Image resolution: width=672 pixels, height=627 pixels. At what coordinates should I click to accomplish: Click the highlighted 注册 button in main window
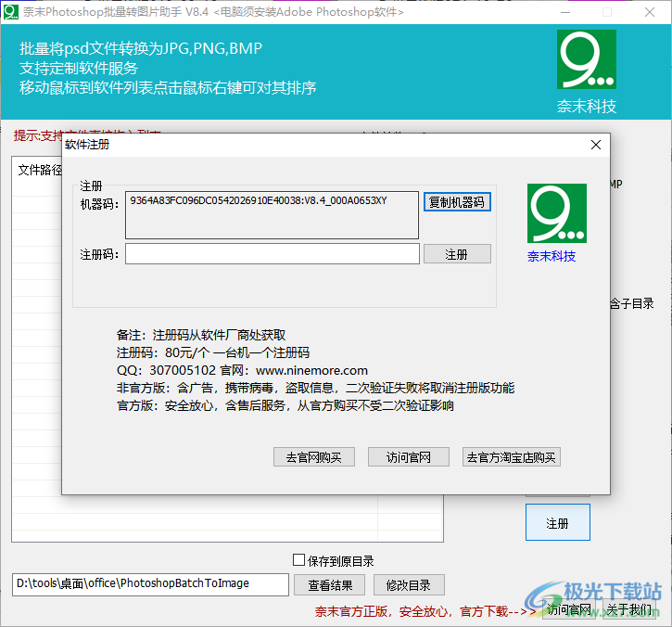pos(558,522)
